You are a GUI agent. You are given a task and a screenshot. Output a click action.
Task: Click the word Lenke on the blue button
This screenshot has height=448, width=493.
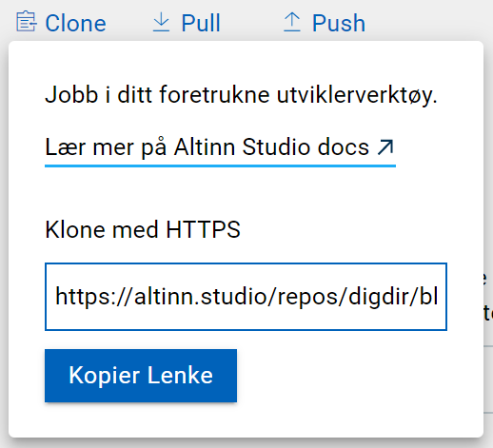click(x=180, y=375)
